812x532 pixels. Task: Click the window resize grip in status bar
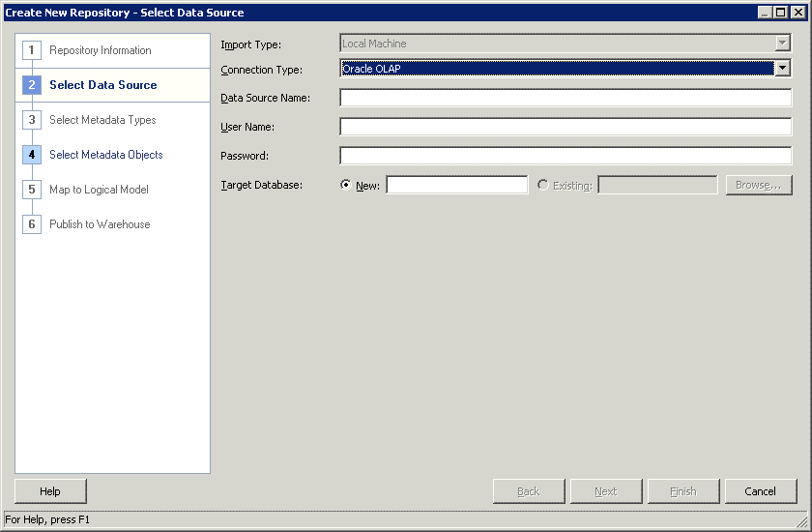click(801, 521)
